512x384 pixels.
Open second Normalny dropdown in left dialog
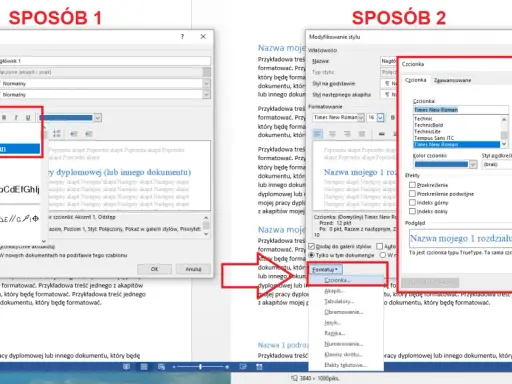click(206, 95)
